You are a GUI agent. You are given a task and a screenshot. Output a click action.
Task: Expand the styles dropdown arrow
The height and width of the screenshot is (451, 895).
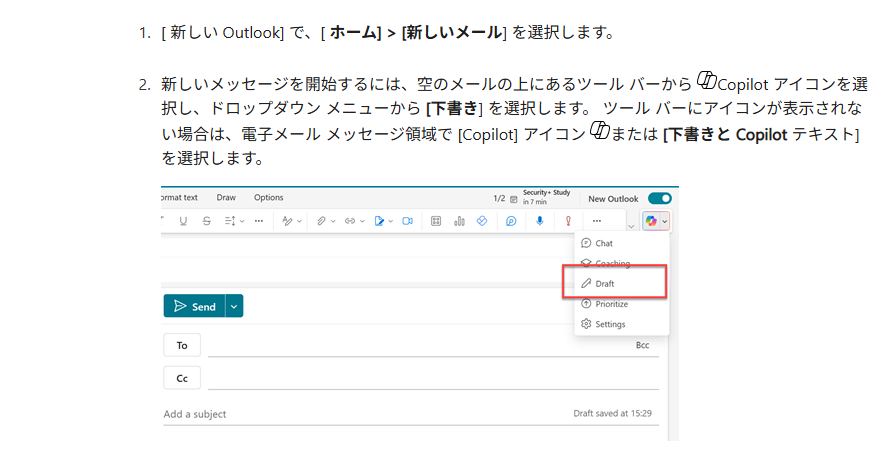point(299,222)
